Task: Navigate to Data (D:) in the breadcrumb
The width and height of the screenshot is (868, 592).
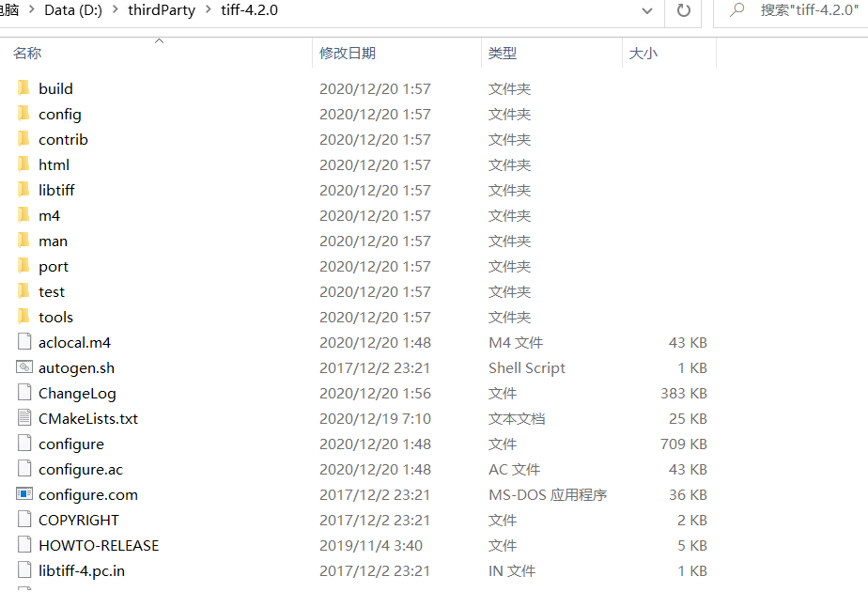Action: point(72,10)
